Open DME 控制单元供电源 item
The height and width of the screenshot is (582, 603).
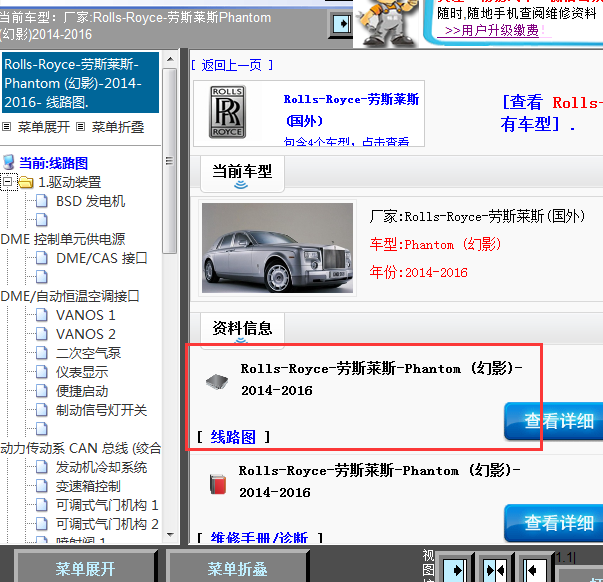click(63, 239)
